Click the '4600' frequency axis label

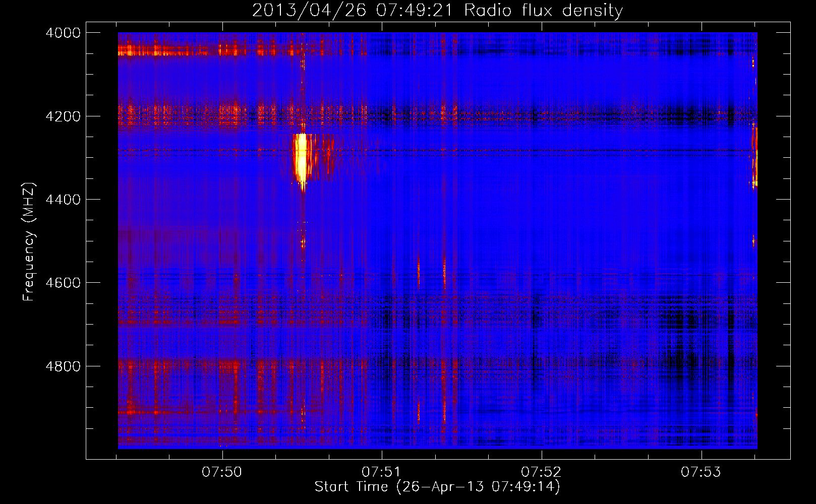(x=63, y=283)
